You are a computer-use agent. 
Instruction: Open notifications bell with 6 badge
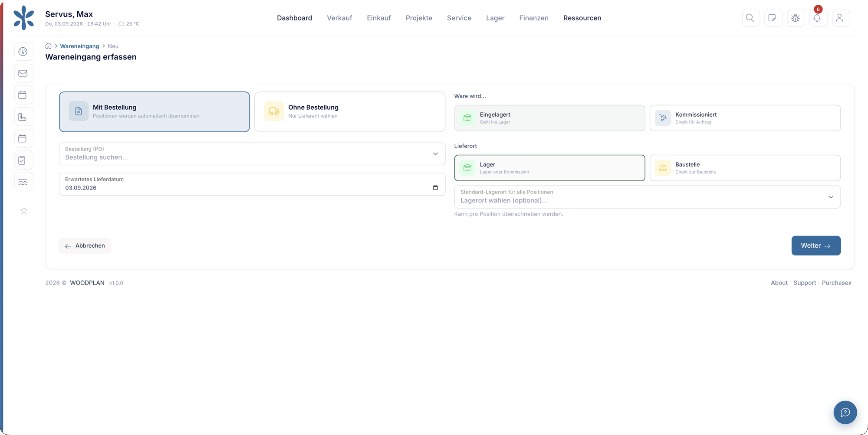pyautogui.click(x=818, y=18)
